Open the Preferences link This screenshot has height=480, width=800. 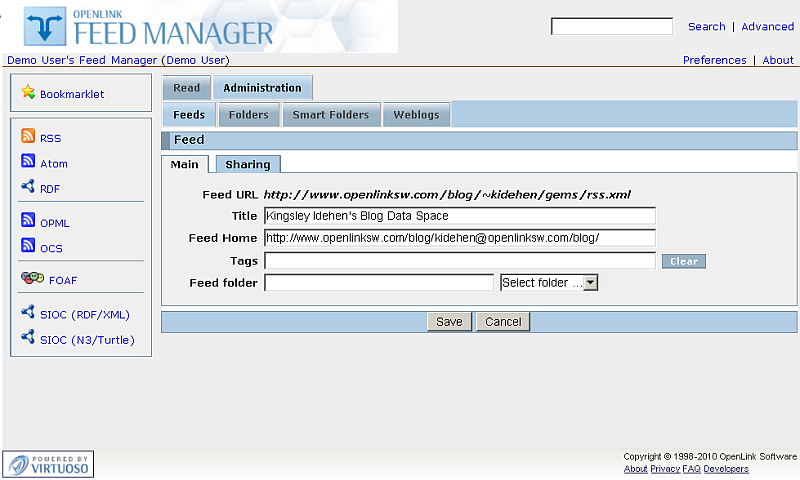point(714,60)
